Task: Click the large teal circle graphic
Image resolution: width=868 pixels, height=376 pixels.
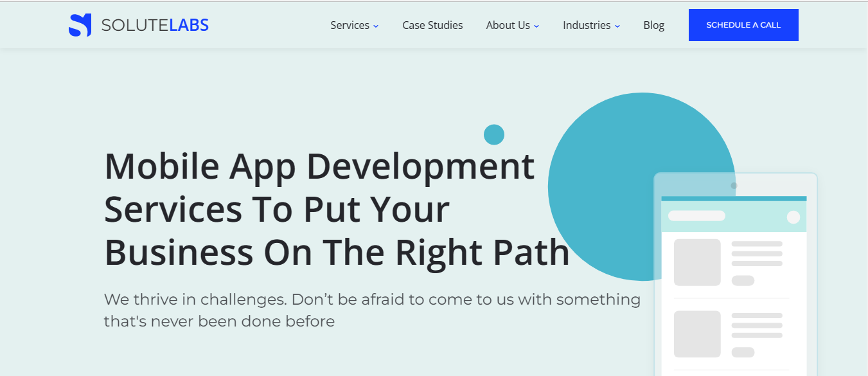Action: tap(642, 187)
